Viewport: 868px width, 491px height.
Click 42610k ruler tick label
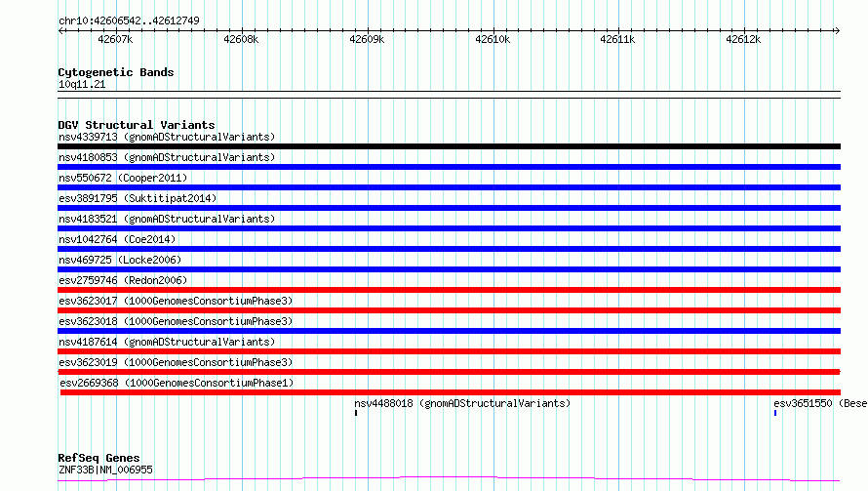point(493,39)
